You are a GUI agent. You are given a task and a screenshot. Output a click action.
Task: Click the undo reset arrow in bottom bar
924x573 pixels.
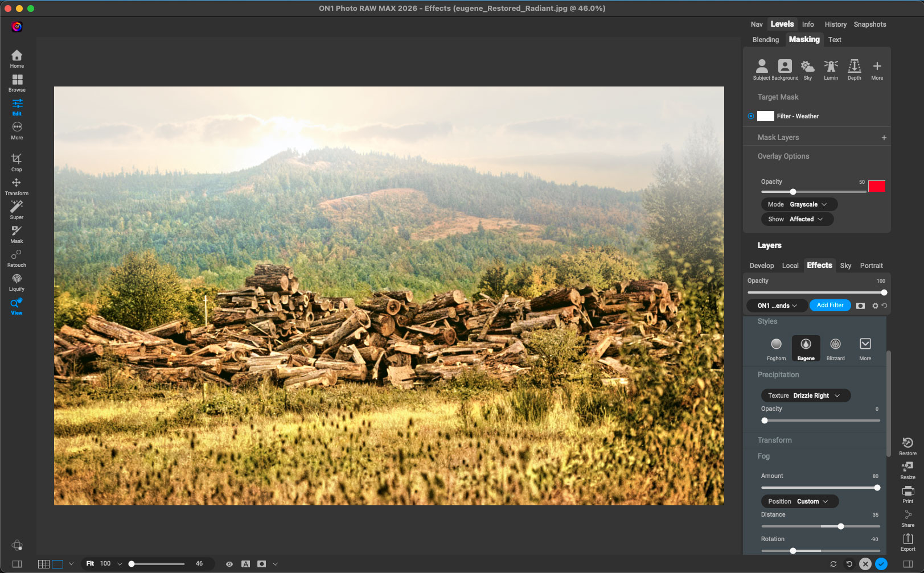(849, 564)
